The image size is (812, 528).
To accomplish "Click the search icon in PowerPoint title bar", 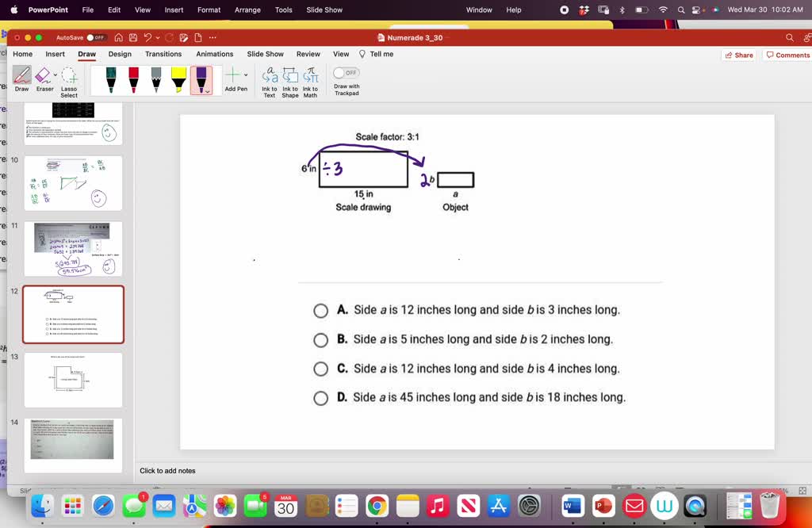I will click(789, 38).
